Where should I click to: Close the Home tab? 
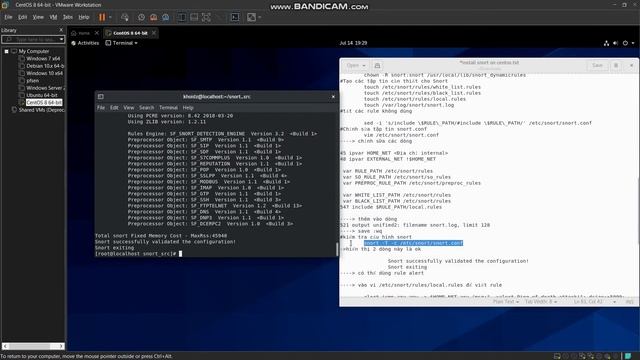click(97, 33)
